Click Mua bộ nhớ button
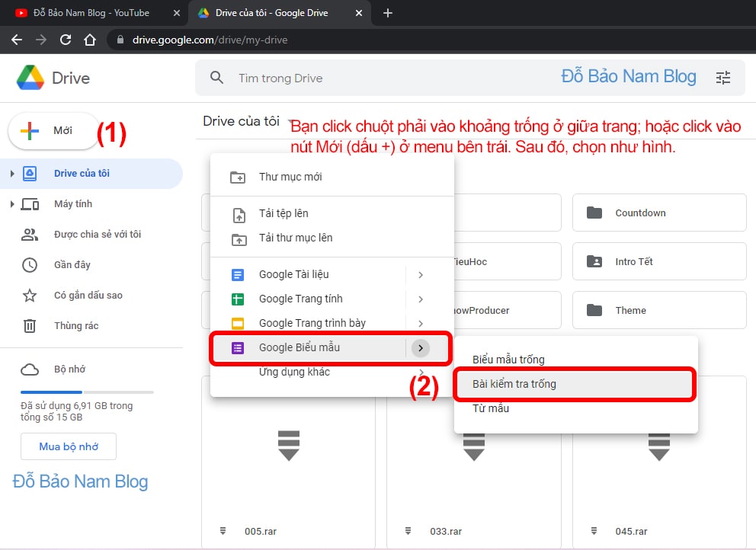The image size is (756, 550). coord(69,446)
